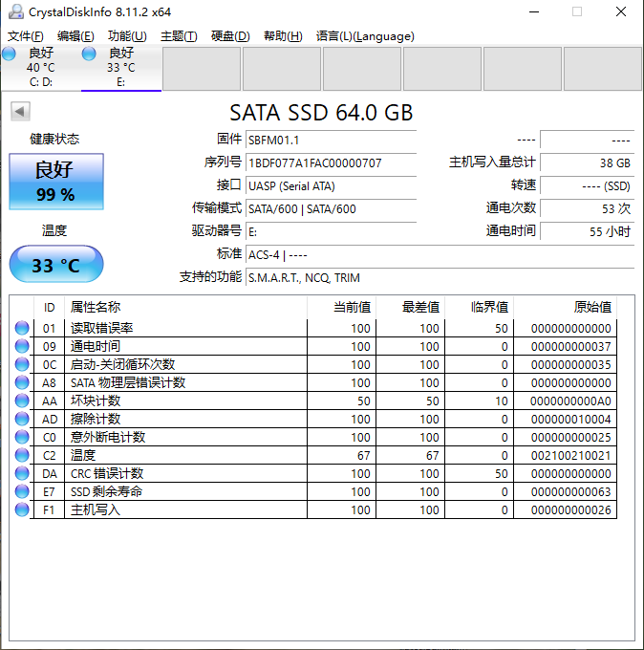This screenshot has width=644, height=650.
Task: Click status orb of attribute C2 温度
Action: (x=22, y=455)
